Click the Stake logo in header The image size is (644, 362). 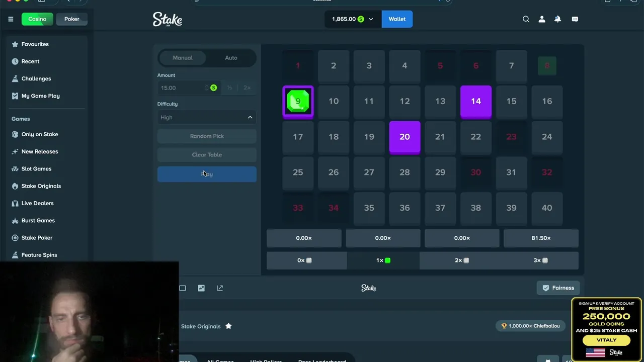tap(168, 19)
